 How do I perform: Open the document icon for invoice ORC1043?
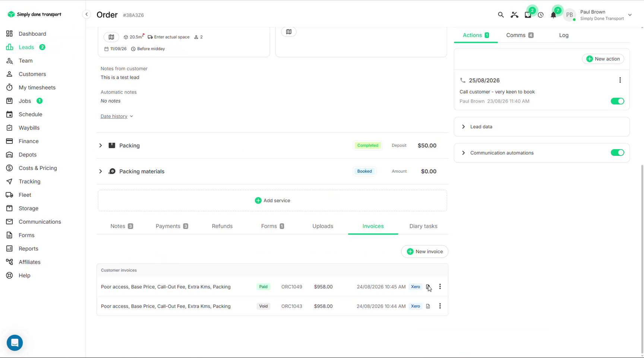coord(428,306)
